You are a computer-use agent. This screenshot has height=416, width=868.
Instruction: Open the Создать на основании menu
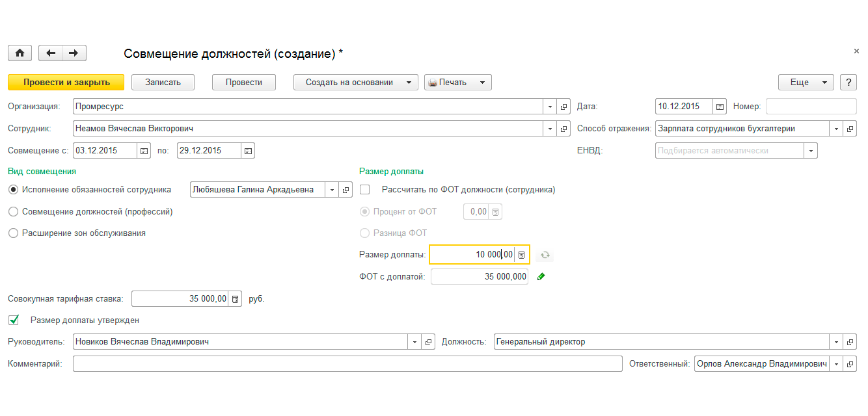(355, 83)
